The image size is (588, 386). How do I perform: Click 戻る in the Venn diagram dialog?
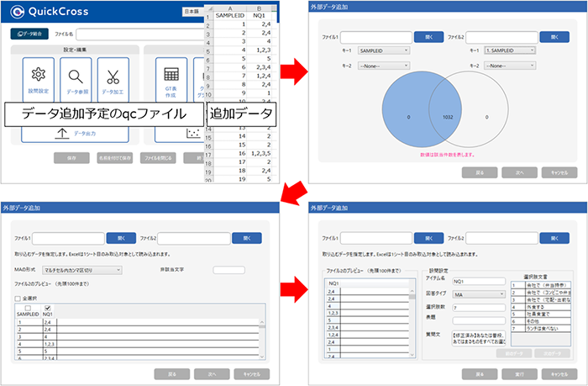(480, 172)
